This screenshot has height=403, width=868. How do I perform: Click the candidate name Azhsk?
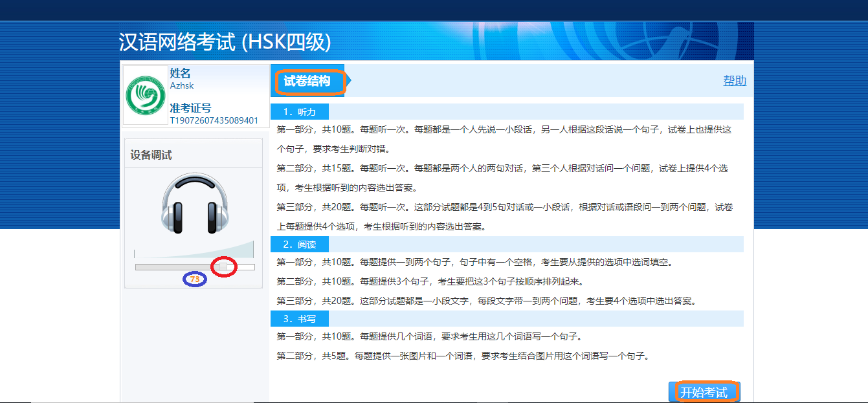pos(182,85)
